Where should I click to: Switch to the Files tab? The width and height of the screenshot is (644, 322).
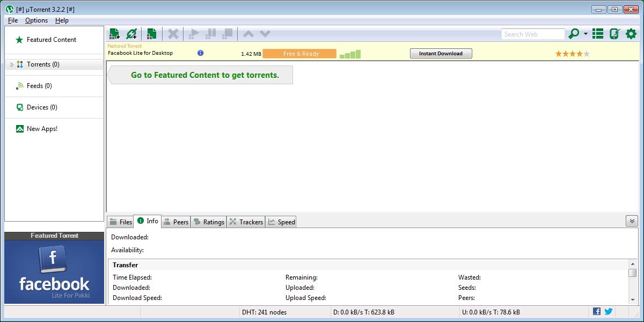tap(120, 222)
